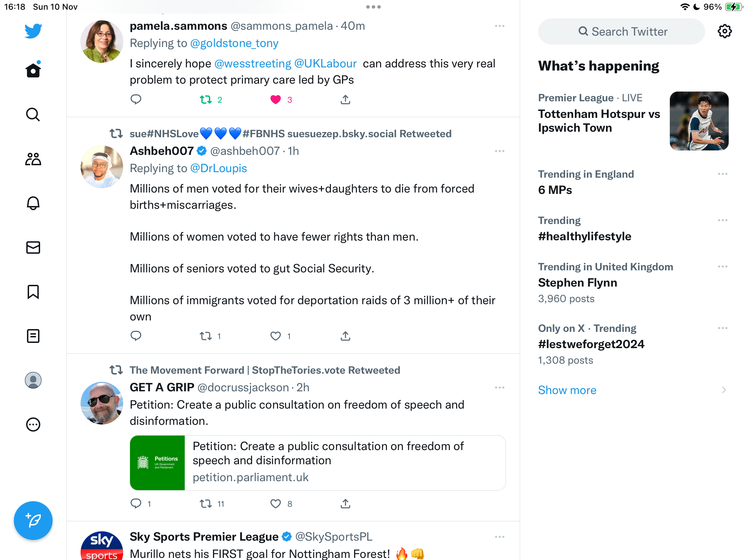Open more options for Ashbeh007's tweet
Image resolution: width=747 pixels, height=560 pixels.
click(x=500, y=151)
